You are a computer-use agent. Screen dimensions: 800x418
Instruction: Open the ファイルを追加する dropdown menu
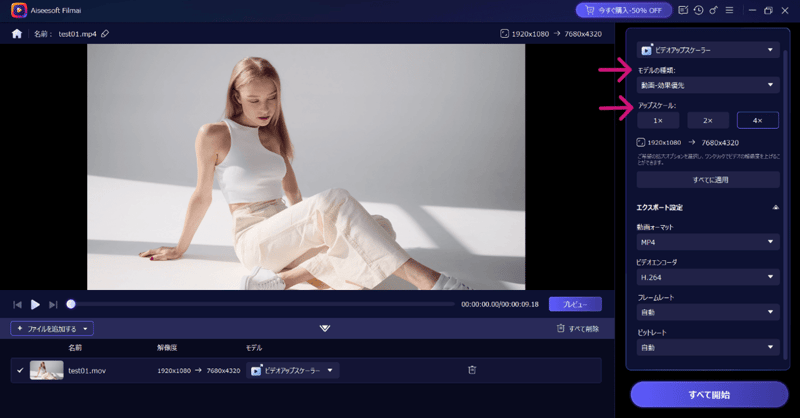(x=52, y=328)
